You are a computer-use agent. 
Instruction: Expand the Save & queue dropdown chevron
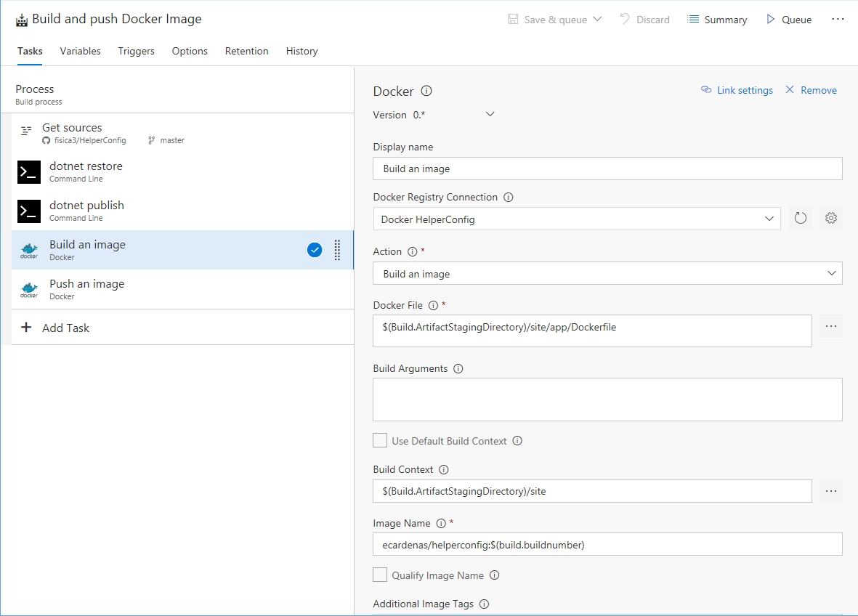click(x=597, y=19)
